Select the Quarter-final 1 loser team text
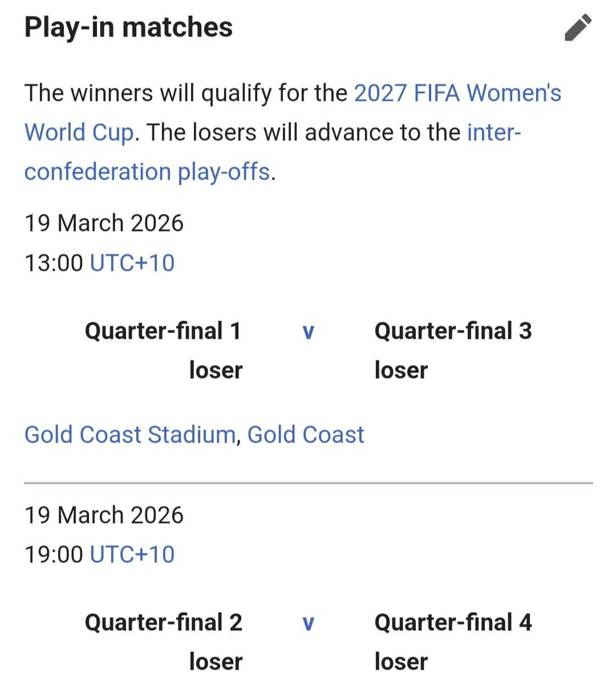The width and height of the screenshot is (616, 693). (164, 349)
